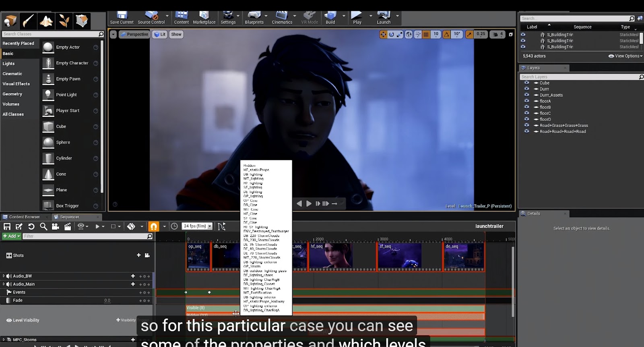Toggle visibility of Road+Road+Road+Road layer
Image resolution: width=644 pixels, height=347 pixels.
pos(526,131)
